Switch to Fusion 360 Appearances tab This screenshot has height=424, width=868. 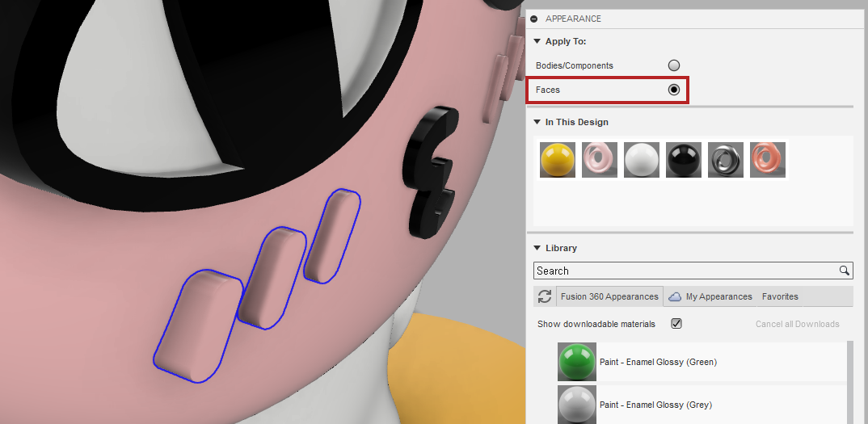(609, 296)
